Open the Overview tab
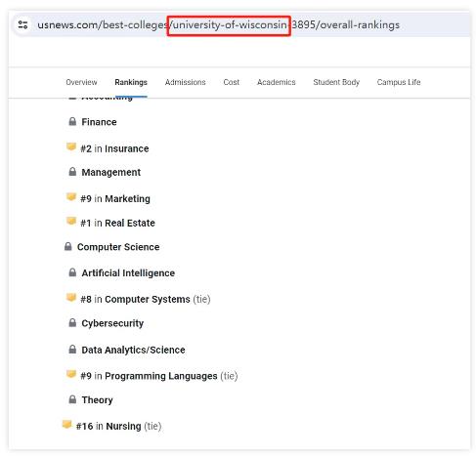 [81, 82]
